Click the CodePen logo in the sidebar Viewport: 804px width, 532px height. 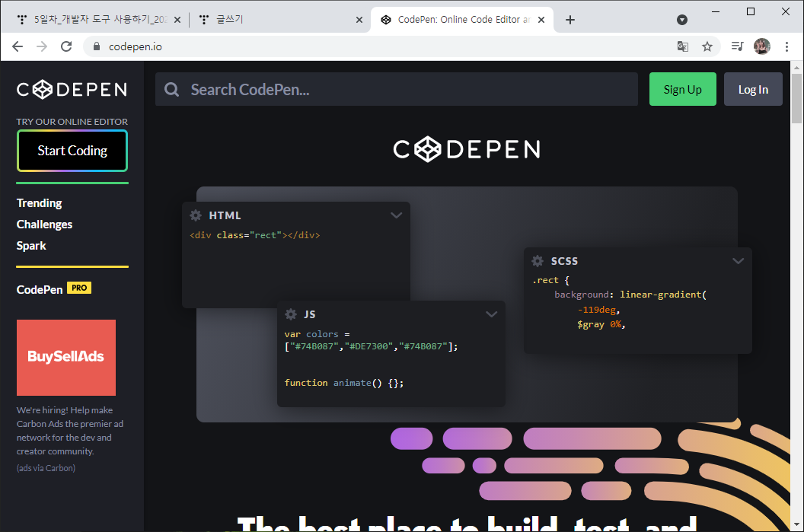(x=72, y=90)
